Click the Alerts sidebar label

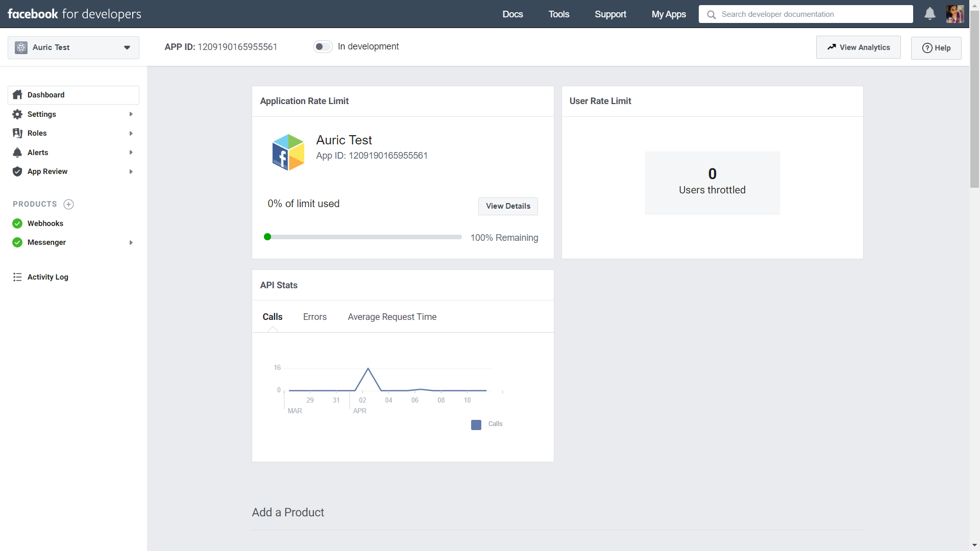point(38,153)
